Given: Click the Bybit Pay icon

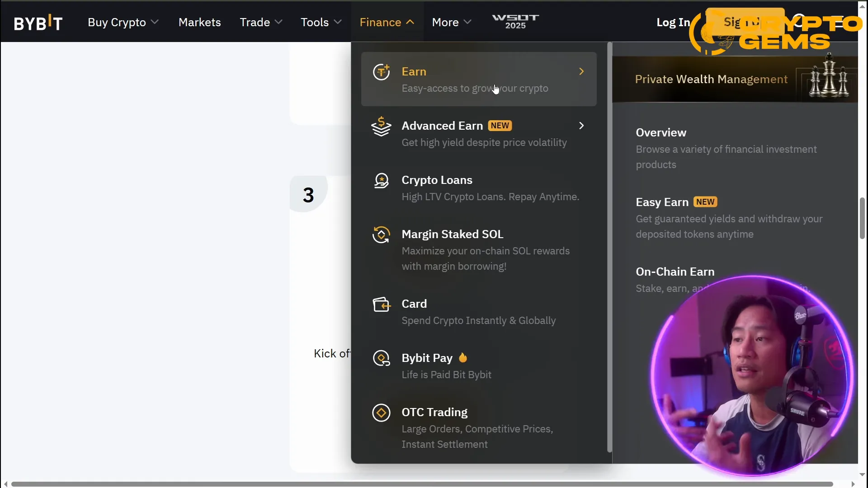Looking at the screenshot, I should click(381, 358).
